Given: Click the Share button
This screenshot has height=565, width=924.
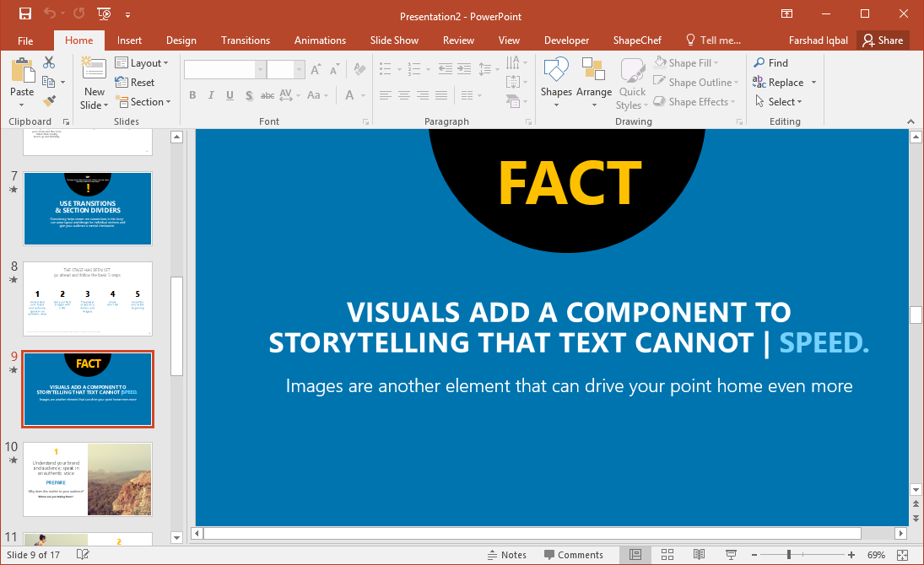Looking at the screenshot, I should (883, 40).
